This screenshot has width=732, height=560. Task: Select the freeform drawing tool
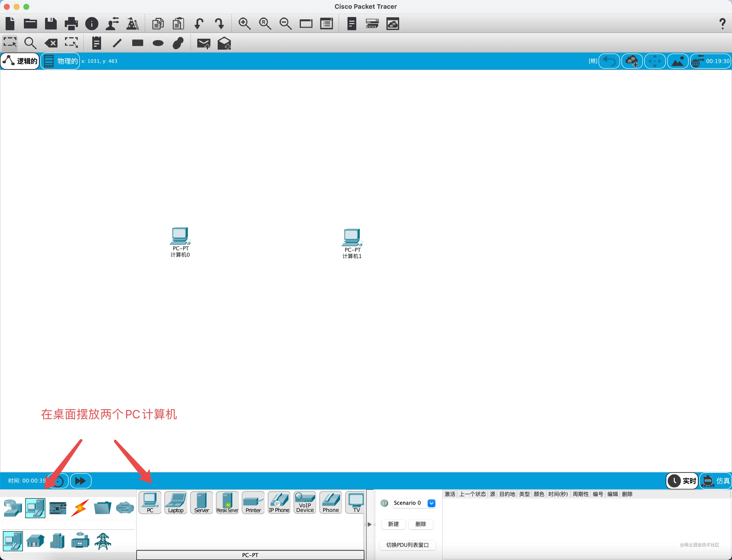pyautogui.click(x=178, y=43)
